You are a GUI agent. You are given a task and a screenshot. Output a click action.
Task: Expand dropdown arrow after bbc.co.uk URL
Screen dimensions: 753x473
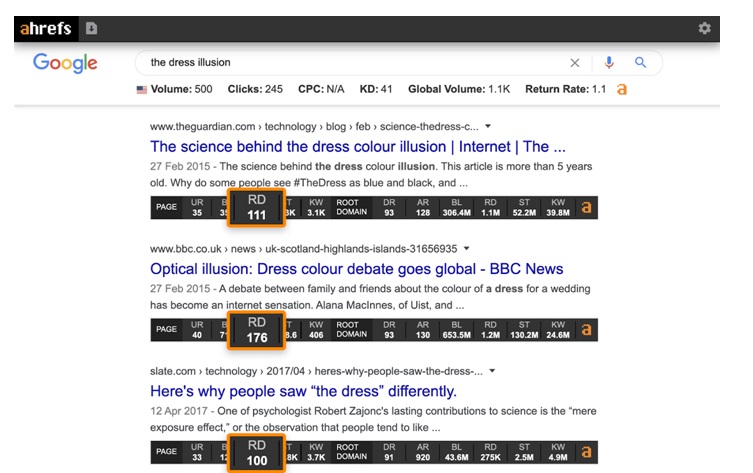(x=466, y=249)
